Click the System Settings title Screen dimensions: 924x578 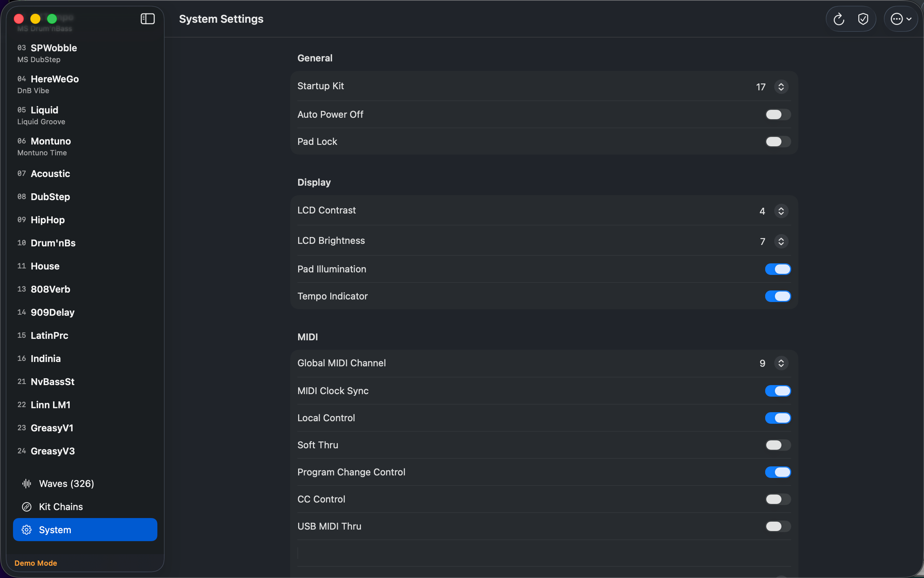click(x=221, y=19)
